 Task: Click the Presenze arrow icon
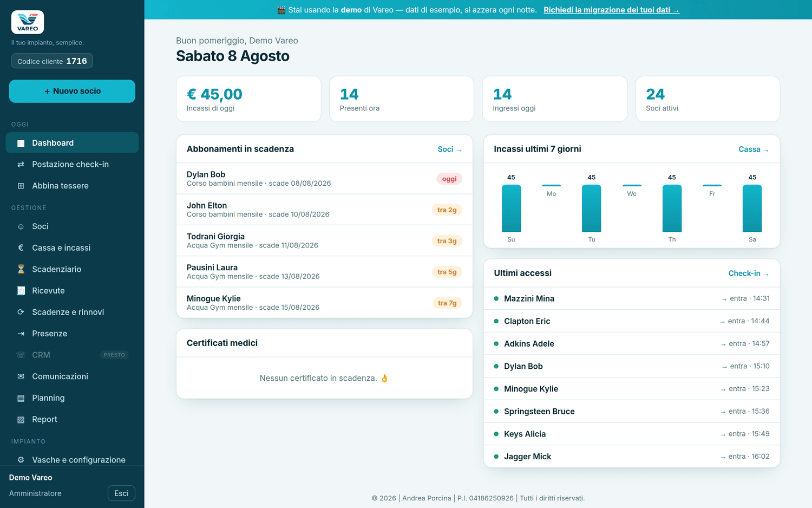pyautogui.click(x=21, y=334)
